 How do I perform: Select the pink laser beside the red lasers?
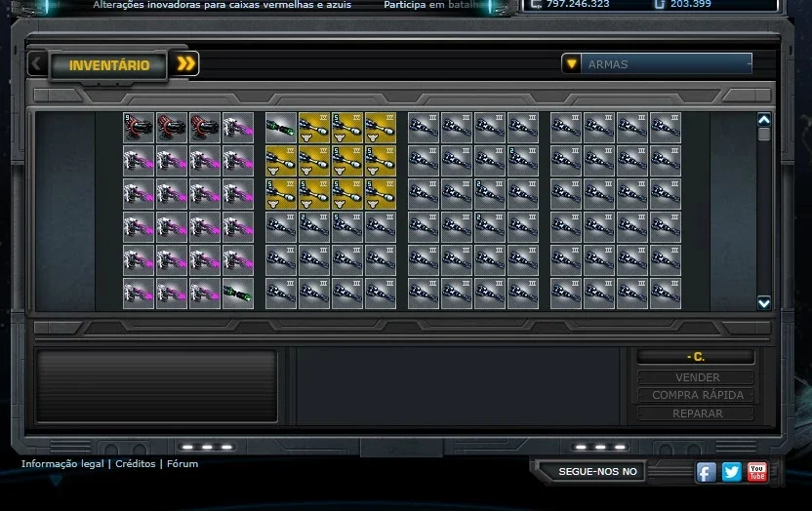(238, 128)
